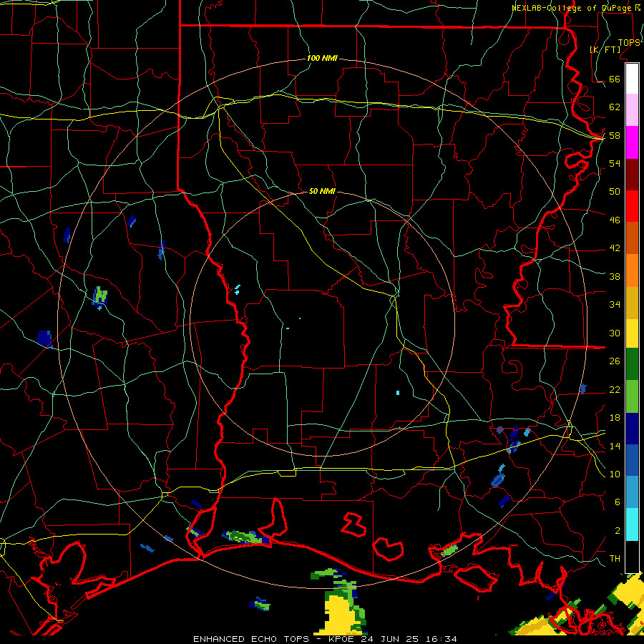Select the dark red band of the color scale
This screenshot has width=644, height=644.
632,175
